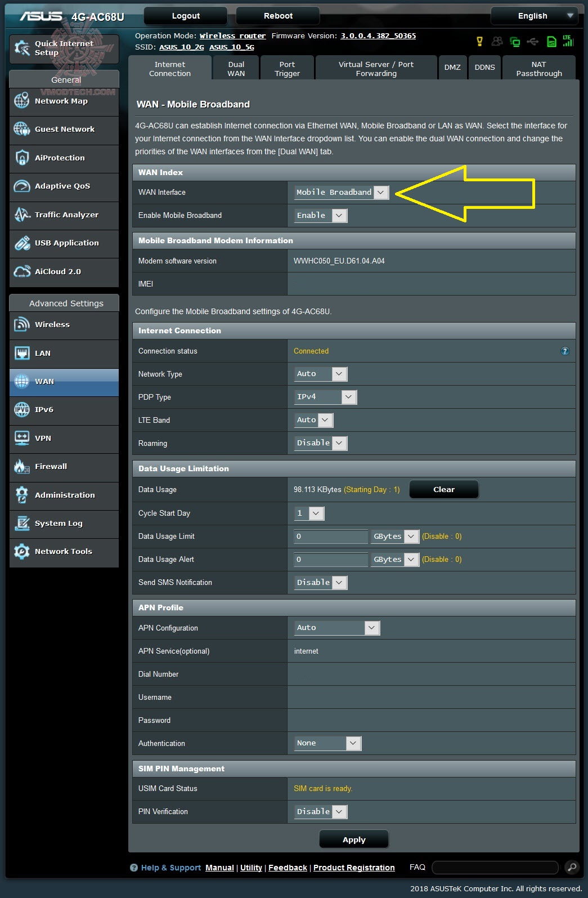Screen dimensions: 588x898
Task: Switch to the DMZ tab
Action: (x=452, y=68)
